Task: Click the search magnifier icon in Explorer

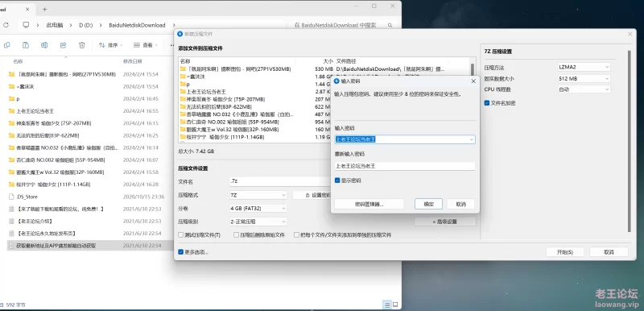Action: click(390, 26)
